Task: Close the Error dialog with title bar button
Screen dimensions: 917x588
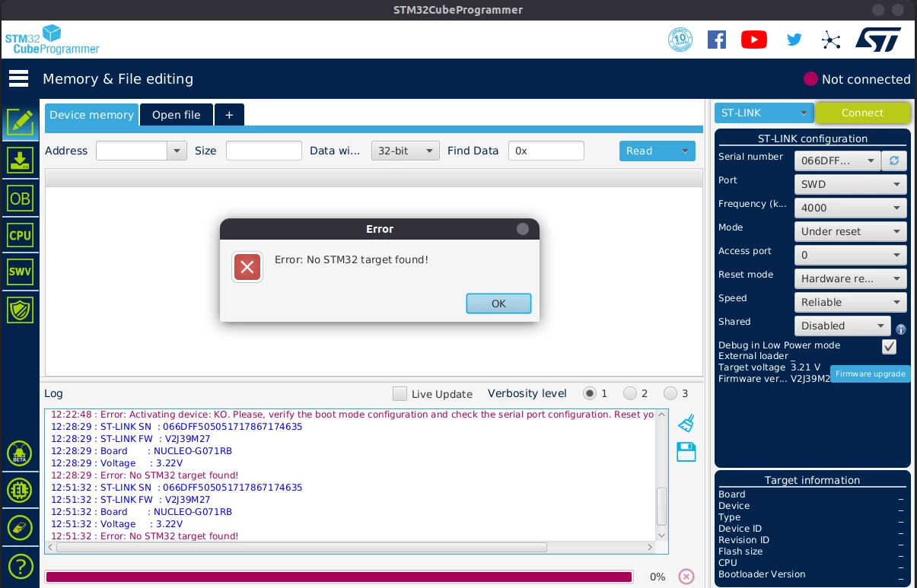Action: pos(522,229)
